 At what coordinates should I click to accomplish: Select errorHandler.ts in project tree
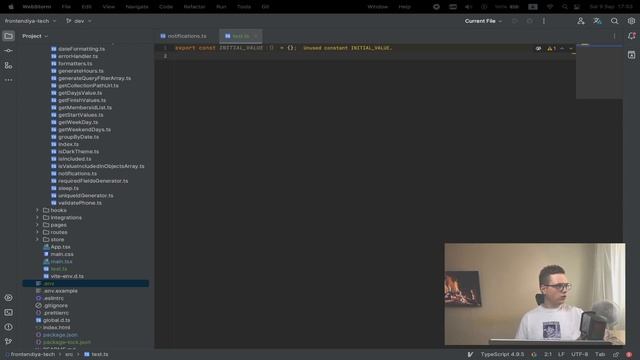tap(78, 56)
